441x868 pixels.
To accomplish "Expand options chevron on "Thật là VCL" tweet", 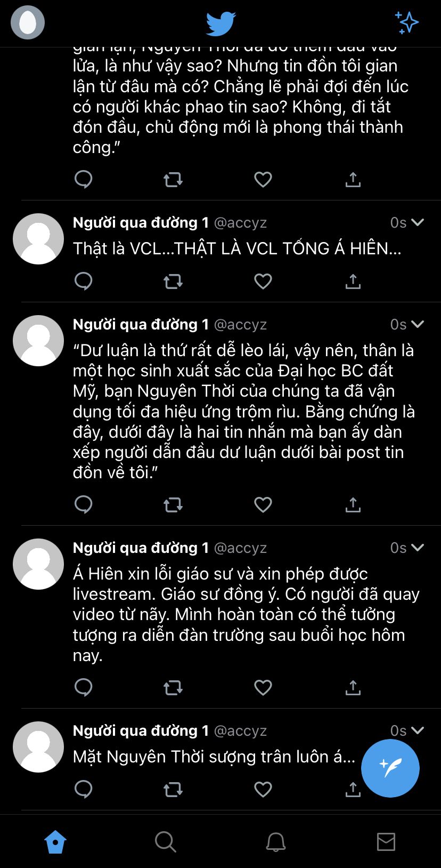I will click(418, 222).
